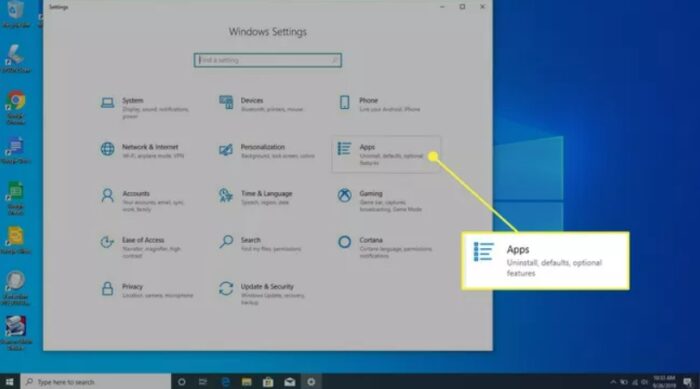Click the Settings gear on the taskbar
Screen dimensions: 700x389
(311, 382)
